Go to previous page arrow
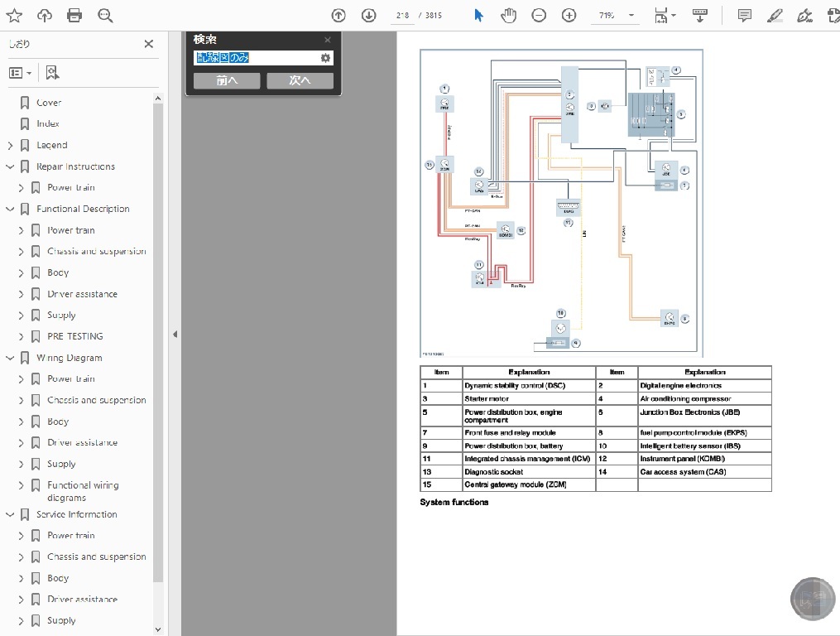 (338, 16)
